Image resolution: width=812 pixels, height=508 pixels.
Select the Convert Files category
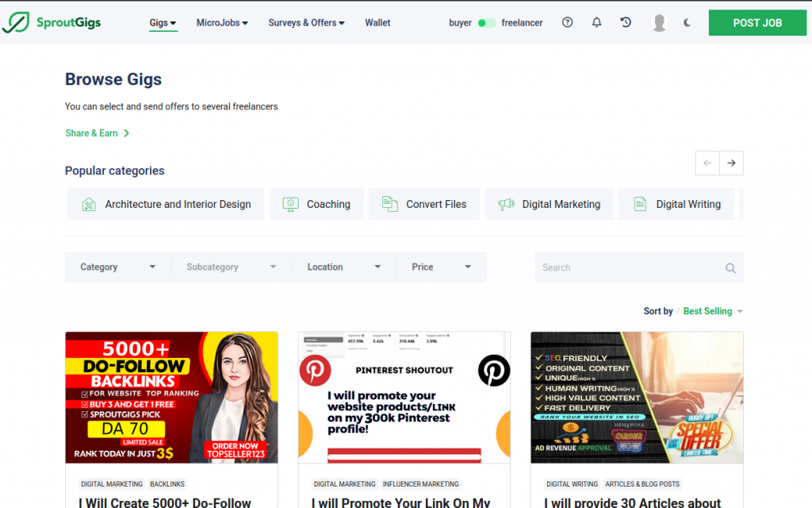pos(424,204)
